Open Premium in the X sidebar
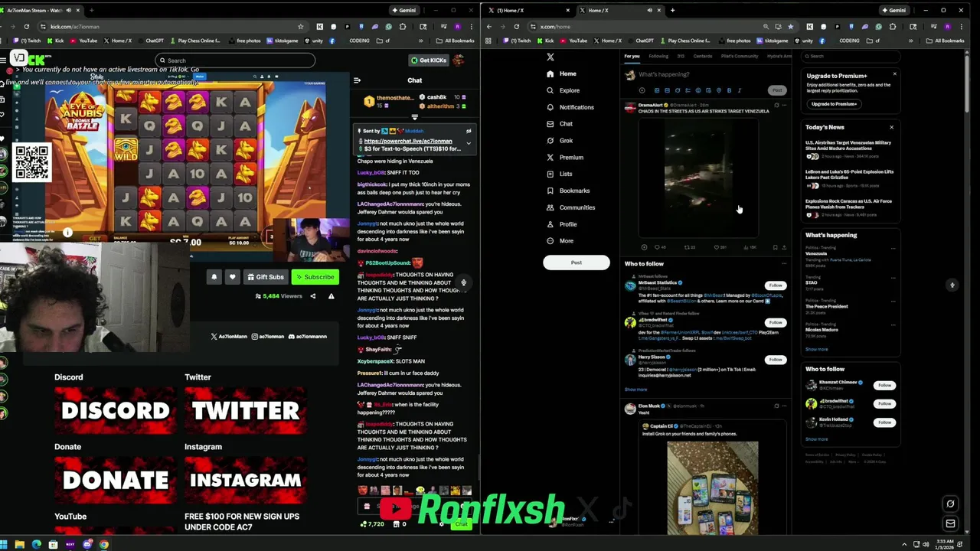Image resolution: width=980 pixels, height=551 pixels. pos(564,158)
